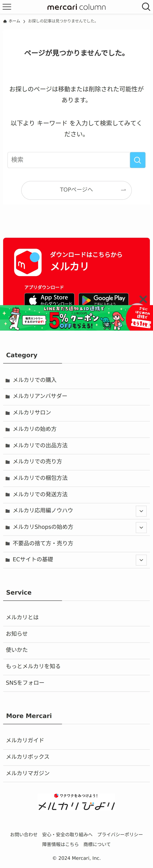Click the home icon in breadcrumb

click(x=5, y=21)
